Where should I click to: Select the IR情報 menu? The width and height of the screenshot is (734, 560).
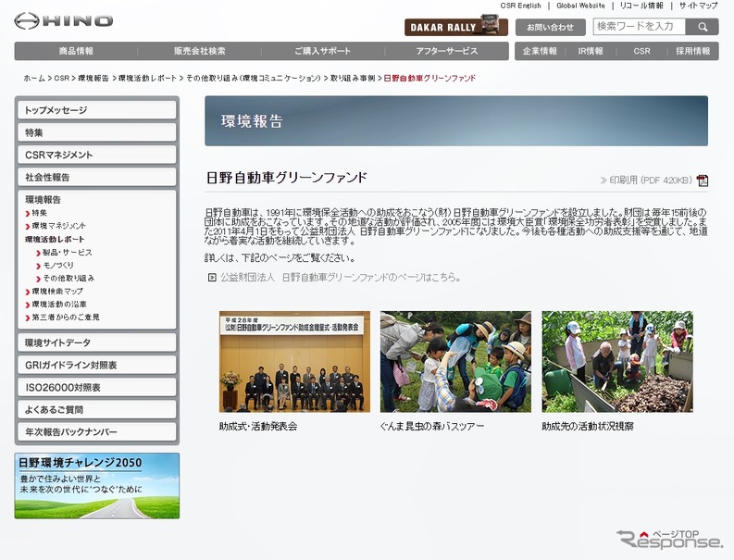[x=591, y=51]
